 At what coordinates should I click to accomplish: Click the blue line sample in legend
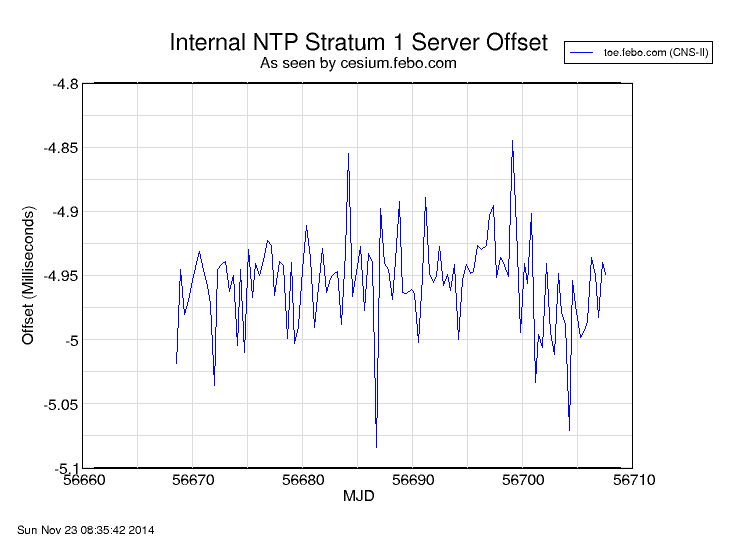click(584, 52)
